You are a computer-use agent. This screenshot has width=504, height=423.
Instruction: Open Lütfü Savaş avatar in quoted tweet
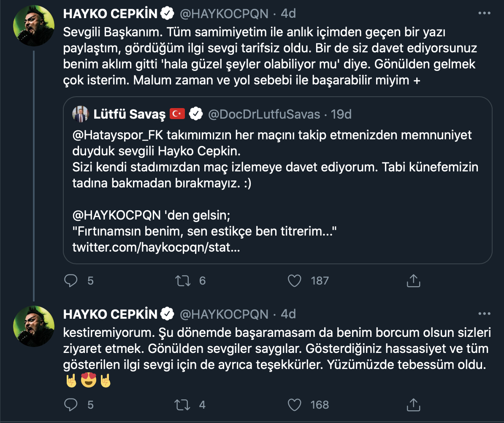click(x=80, y=114)
